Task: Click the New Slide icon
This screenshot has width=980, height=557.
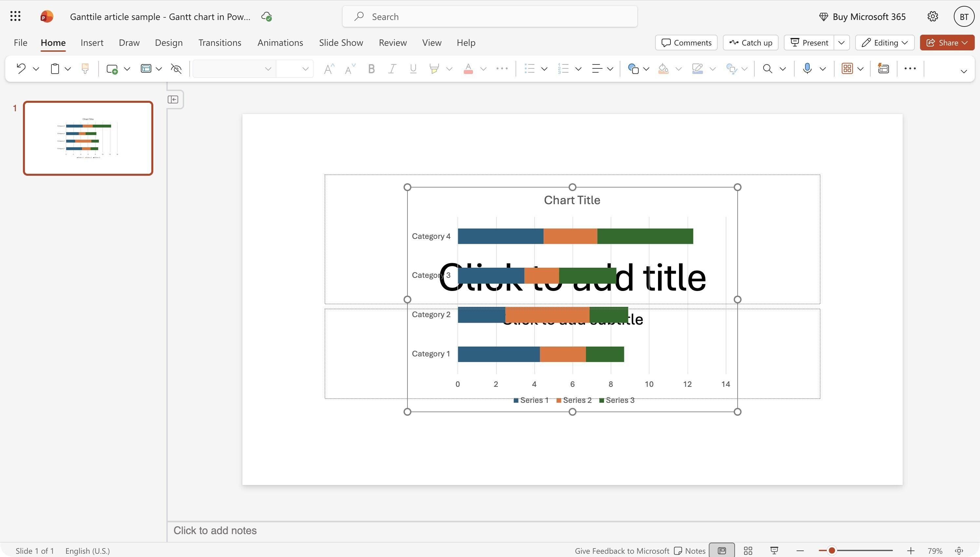Action: [x=112, y=69]
